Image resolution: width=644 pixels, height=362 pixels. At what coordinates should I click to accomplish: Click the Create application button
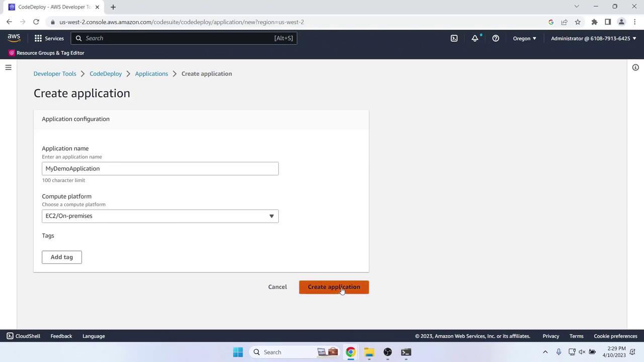click(334, 287)
